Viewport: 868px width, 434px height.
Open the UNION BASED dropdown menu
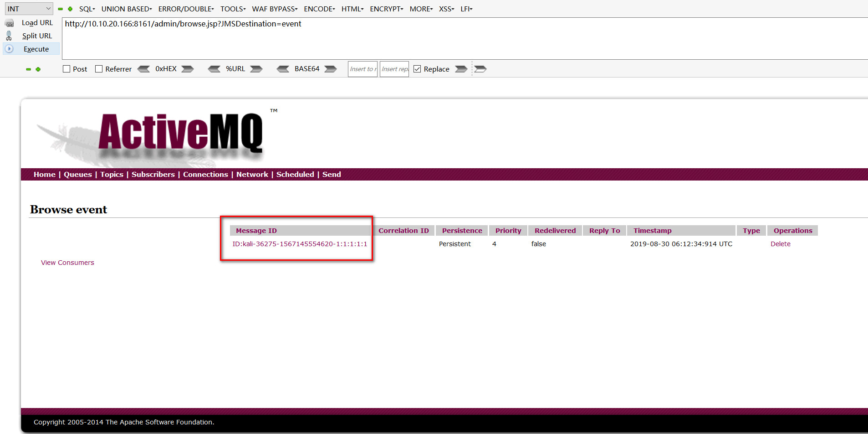[x=127, y=9]
